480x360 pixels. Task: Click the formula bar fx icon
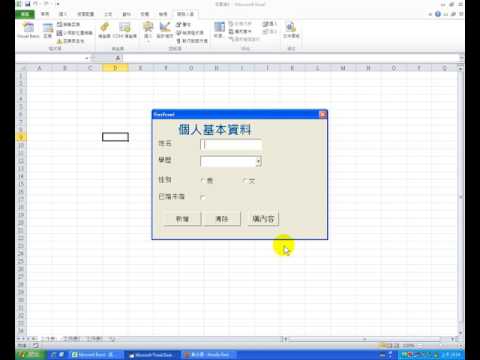point(118,58)
